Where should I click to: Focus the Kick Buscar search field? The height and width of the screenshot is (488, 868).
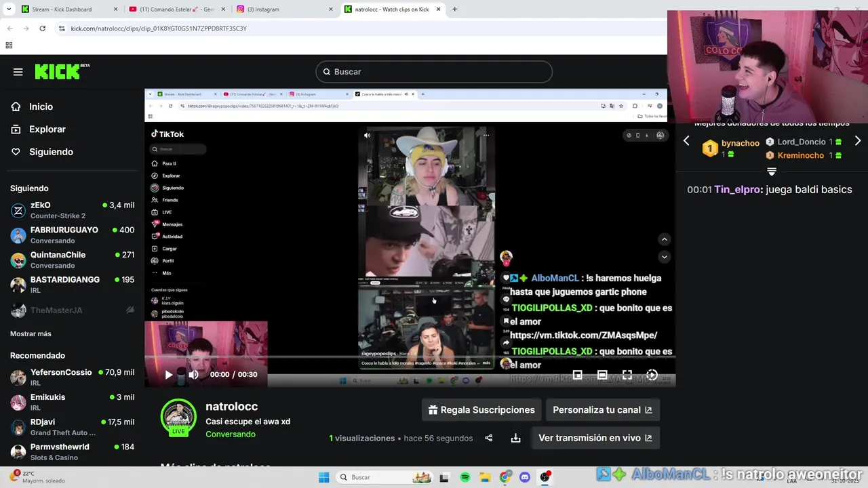[x=434, y=72]
